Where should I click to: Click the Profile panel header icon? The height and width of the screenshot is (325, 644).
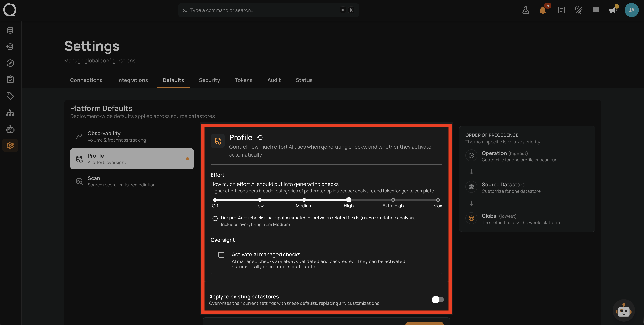tap(218, 141)
